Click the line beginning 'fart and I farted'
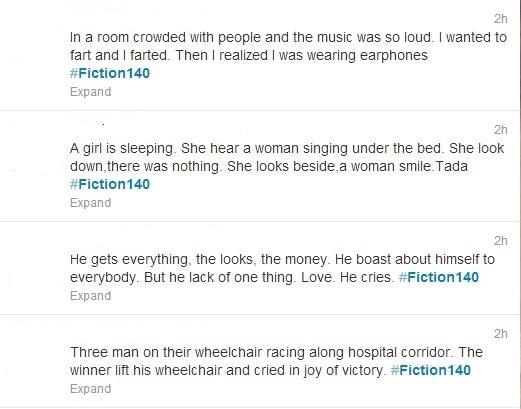 click(249, 55)
